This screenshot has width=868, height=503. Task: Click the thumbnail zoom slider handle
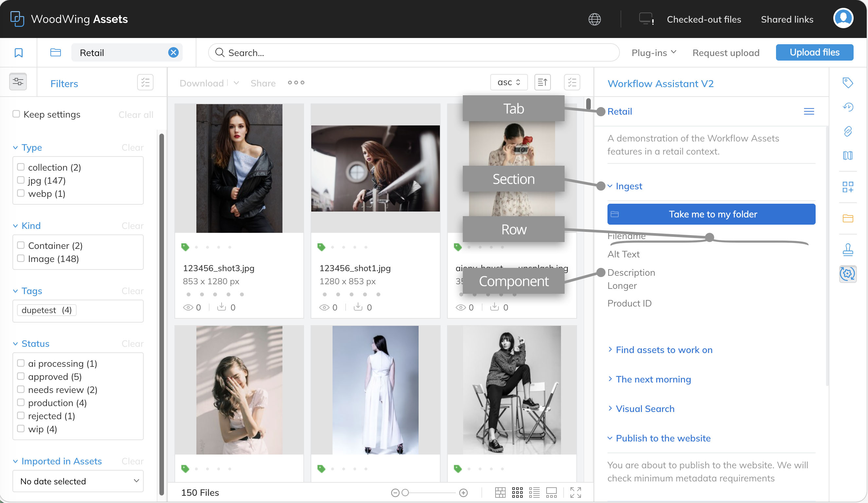click(x=405, y=493)
